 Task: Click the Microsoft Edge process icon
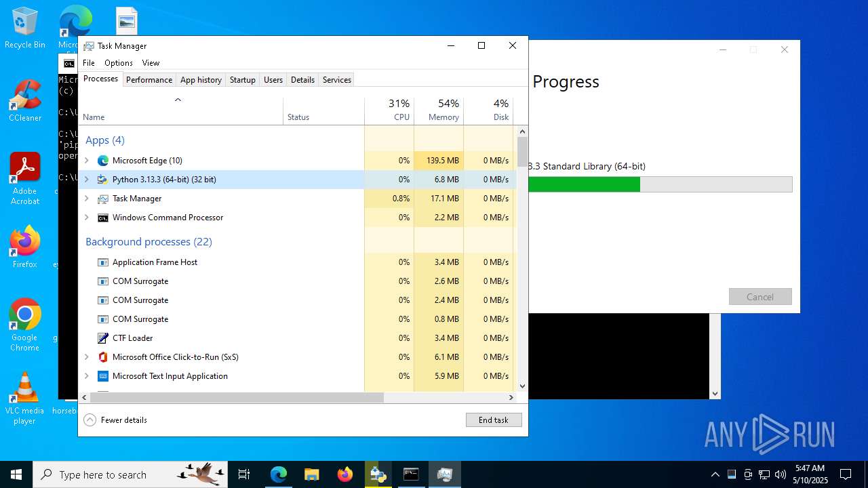tap(103, 161)
